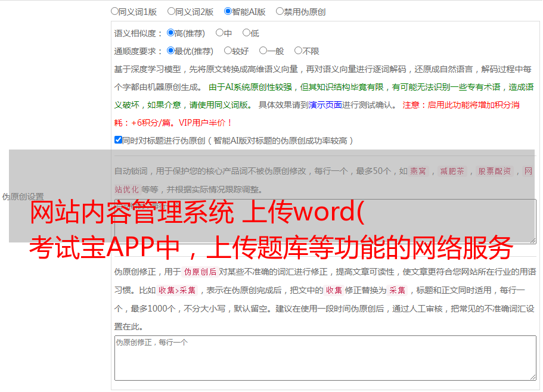The width and height of the screenshot is (543, 392).
Task: Click the 股票配资 example keyword
Action: pos(495,171)
